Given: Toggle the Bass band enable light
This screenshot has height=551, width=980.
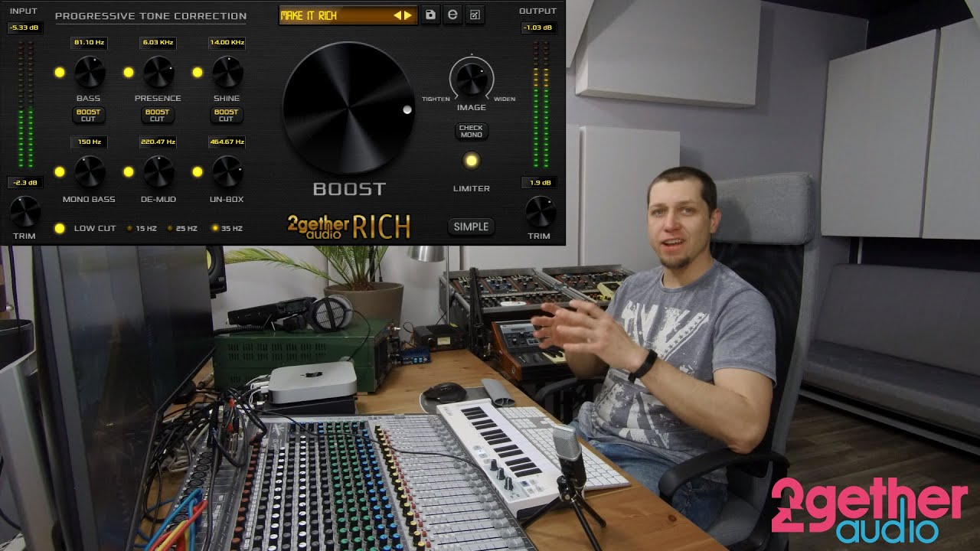Looking at the screenshot, I should [59, 73].
